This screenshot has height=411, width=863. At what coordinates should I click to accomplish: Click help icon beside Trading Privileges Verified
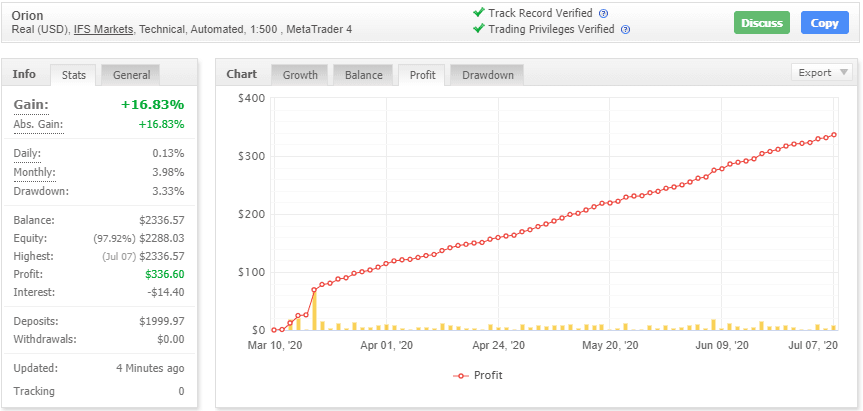click(625, 30)
